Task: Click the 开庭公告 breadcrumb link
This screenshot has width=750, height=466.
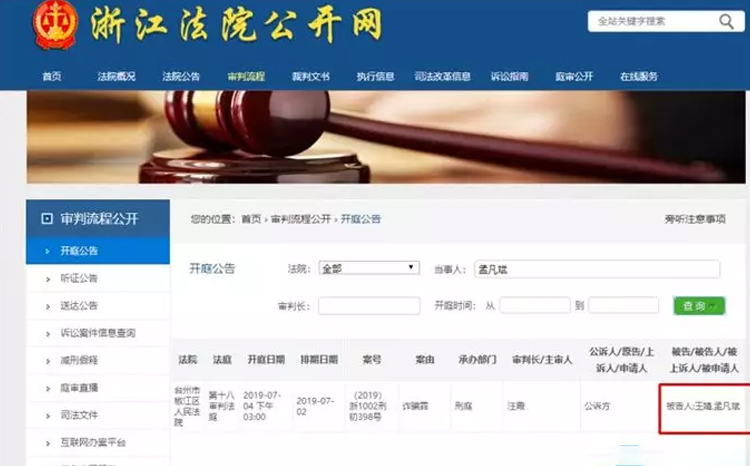Action: [361, 219]
